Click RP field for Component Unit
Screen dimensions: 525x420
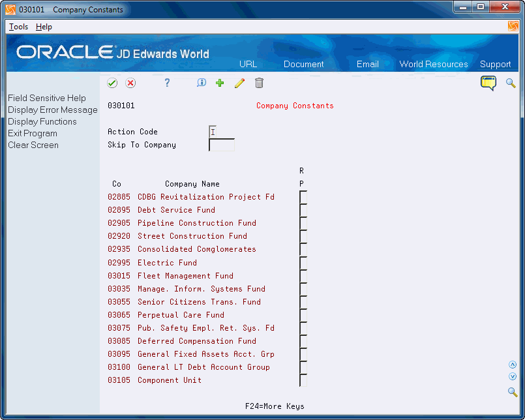[x=303, y=380]
